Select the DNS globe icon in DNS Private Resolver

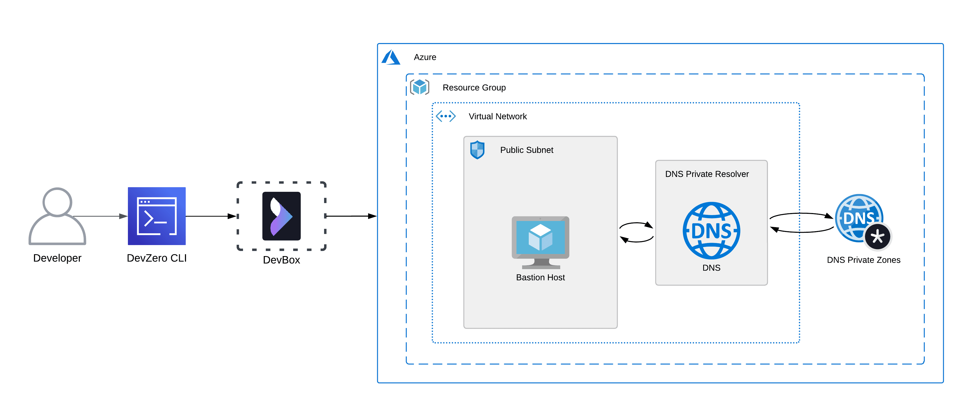click(x=711, y=230)
